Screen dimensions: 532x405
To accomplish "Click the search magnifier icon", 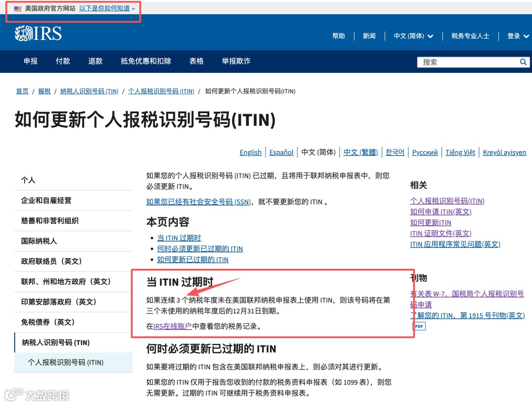I will [523, 62].
